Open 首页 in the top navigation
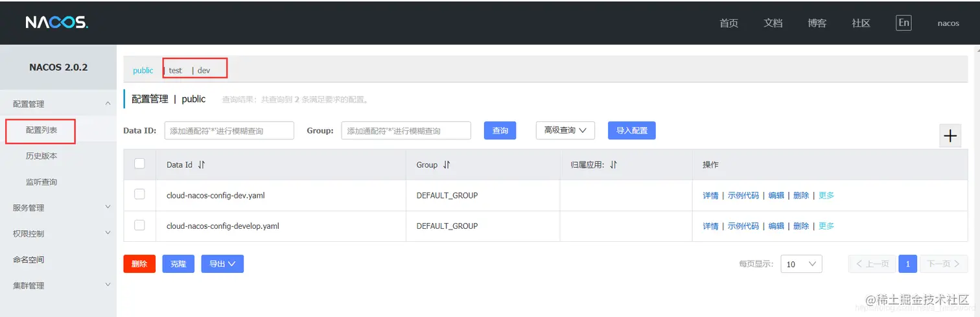Screen dimensions: 980x317 click(729, 23)
